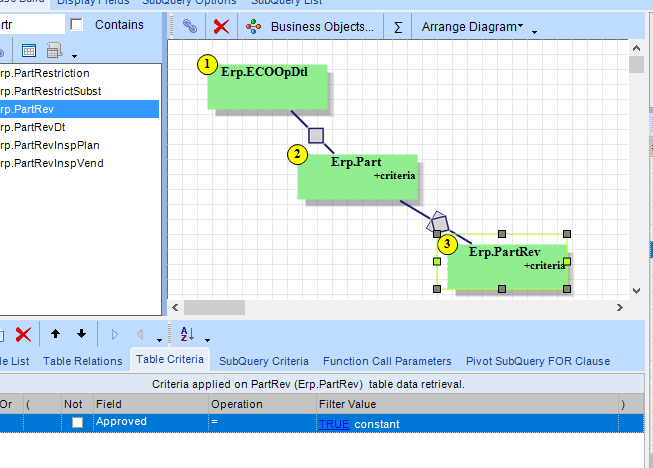This screenshot has width=653, height=468.
Task: Move criteria row down with down arrow
Action: click(81, 334)
